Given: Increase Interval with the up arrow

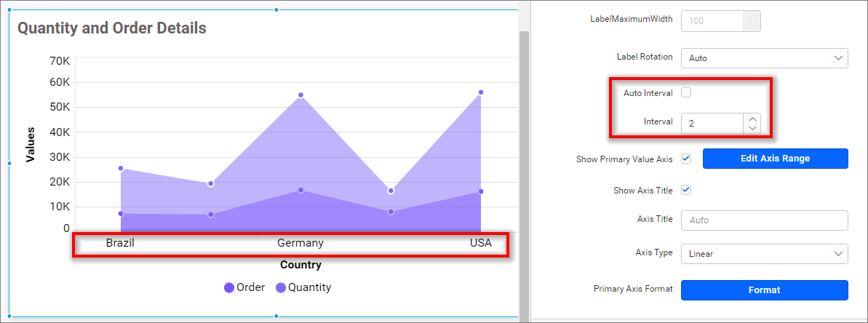Looking at the screenshot, I should pos(753,119).
